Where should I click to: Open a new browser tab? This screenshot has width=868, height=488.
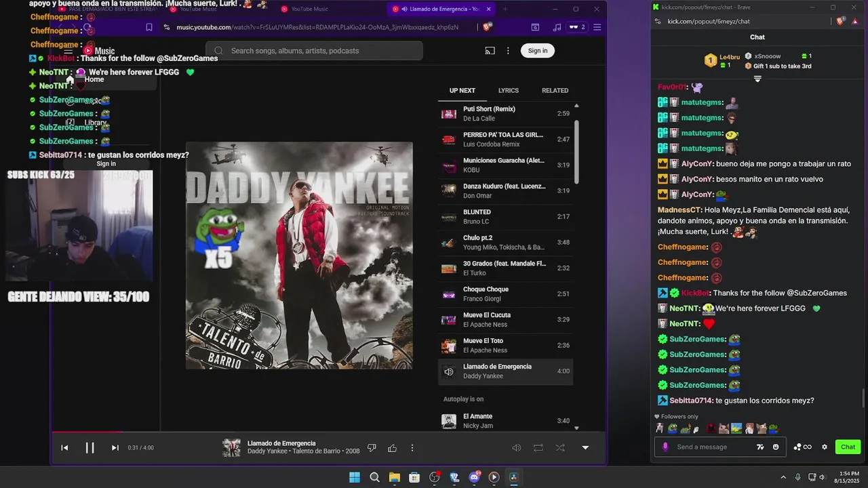pyautogui.click(x=507, y=9)
